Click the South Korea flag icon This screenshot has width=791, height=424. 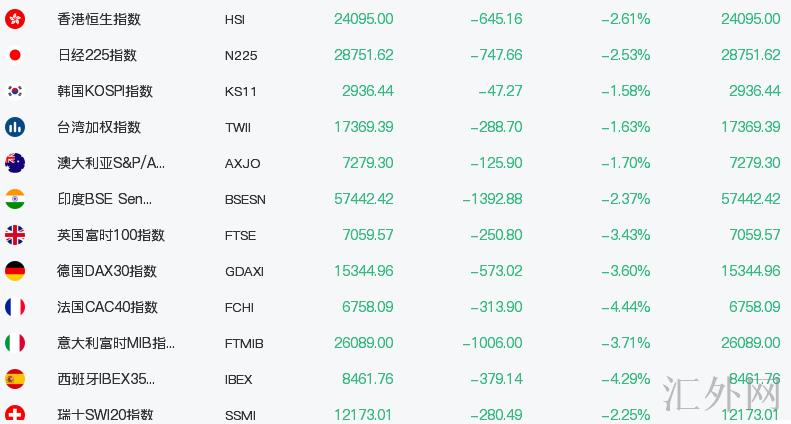tap(15, 91)
